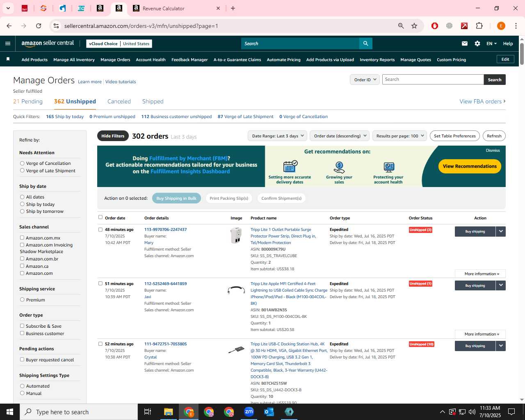The height and width of the screenshot is (420, 525).
Task: Check Buyer requested cancel box
Action: [x=22, y=359]
